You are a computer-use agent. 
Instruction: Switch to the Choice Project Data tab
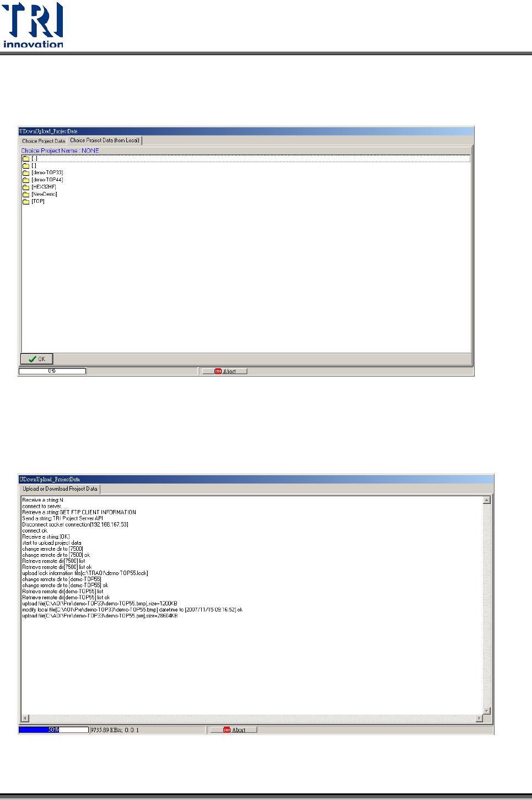[44, 141]
